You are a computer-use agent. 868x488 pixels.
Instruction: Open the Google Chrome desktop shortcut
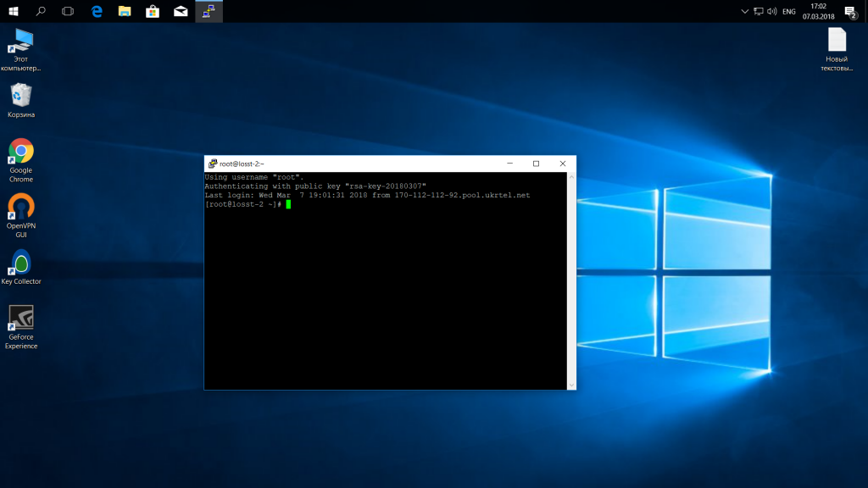tap(21, 153)
